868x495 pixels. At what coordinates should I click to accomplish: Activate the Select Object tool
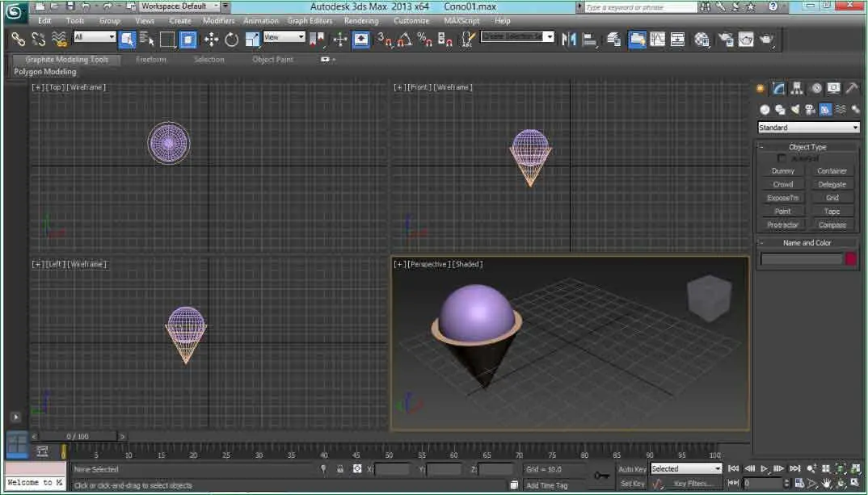pyautogui.click(x=127, y=40)
